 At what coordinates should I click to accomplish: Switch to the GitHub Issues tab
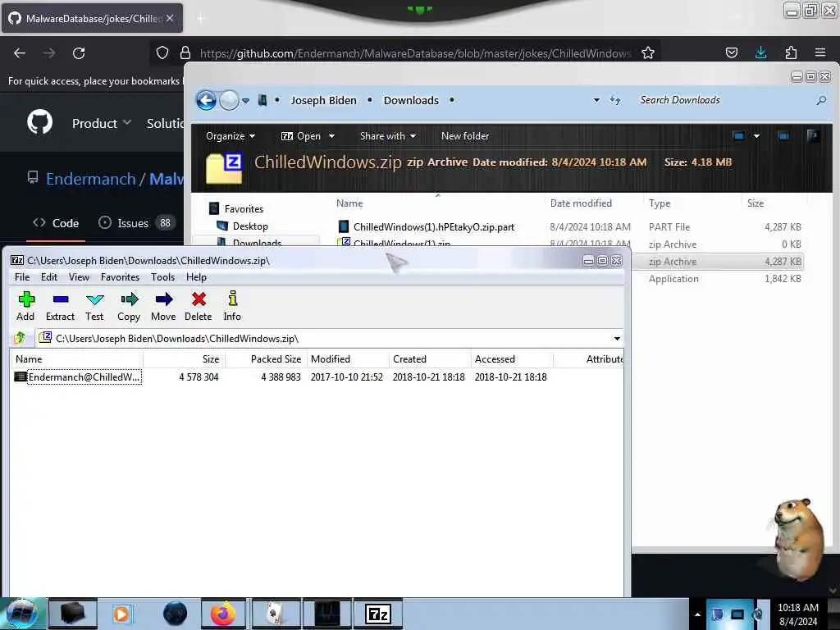(x=137, y=223)
